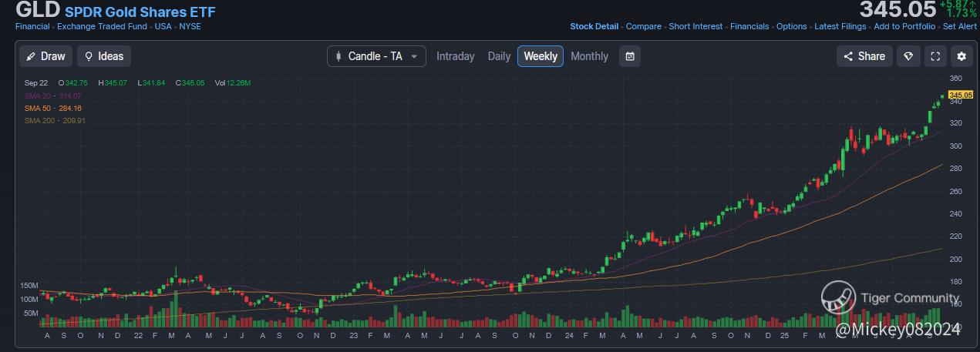This screenshot has height=352, width=980.
Task: Click the Vol 12.26M value
Action: pos(233,82)
